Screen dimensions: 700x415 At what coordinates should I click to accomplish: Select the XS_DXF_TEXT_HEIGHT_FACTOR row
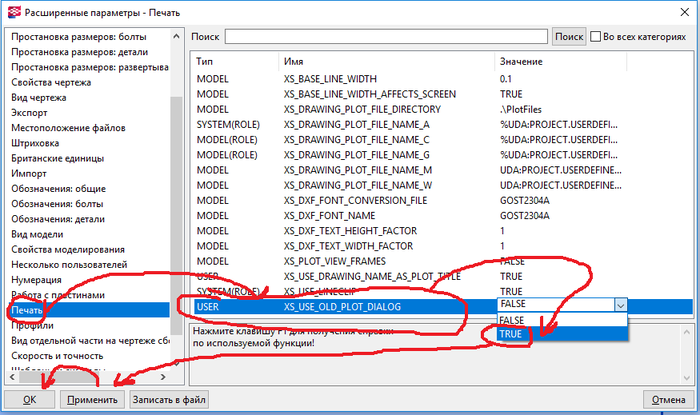[350, 230]
